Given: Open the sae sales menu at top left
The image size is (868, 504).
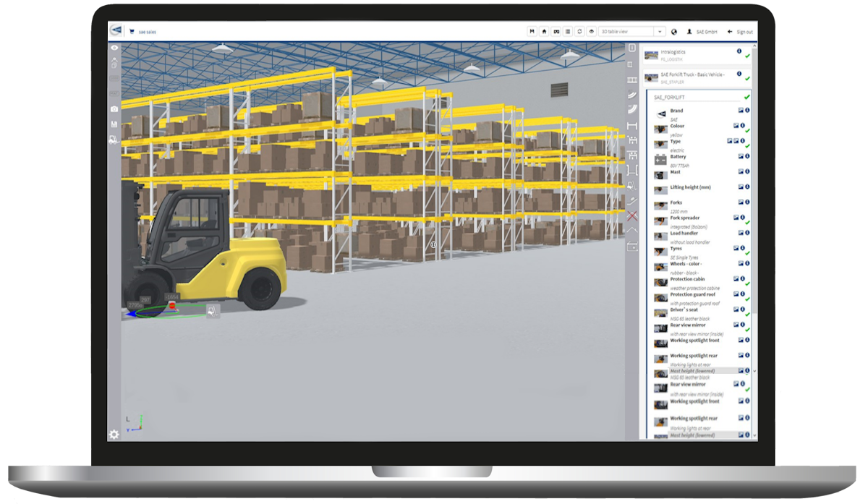Looking at the screenshot, I should pyautogui.click(x=143, y=31).
